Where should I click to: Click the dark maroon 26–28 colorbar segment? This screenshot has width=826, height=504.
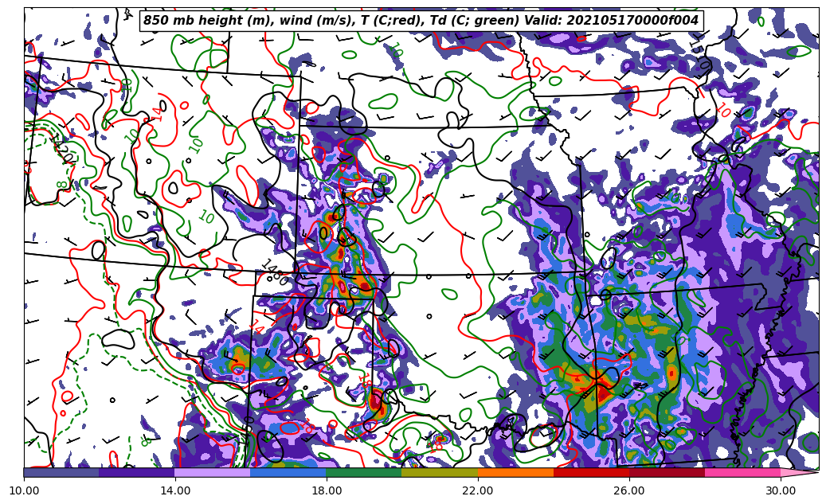tap(667, 472)
